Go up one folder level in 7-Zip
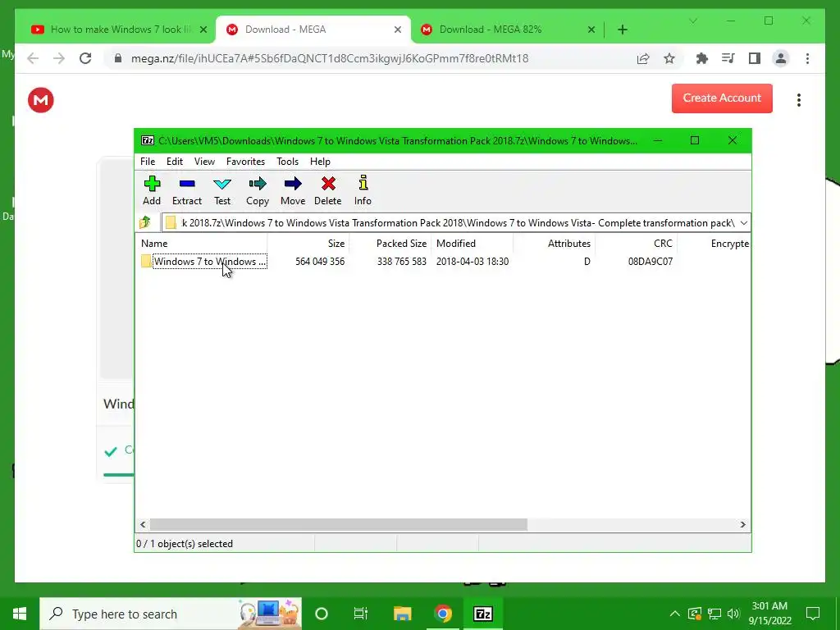Screen dimensions: 840x630 (x=145, y=222)
